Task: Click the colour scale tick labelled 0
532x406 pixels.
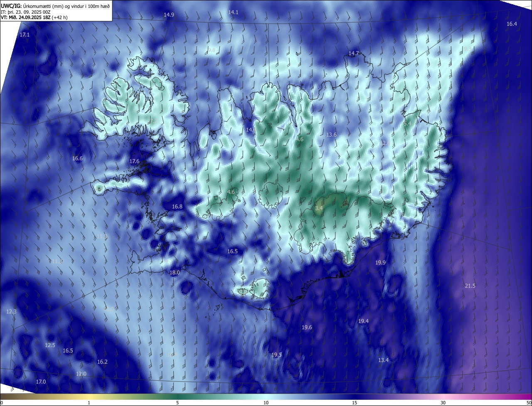Action: [2, 403]
